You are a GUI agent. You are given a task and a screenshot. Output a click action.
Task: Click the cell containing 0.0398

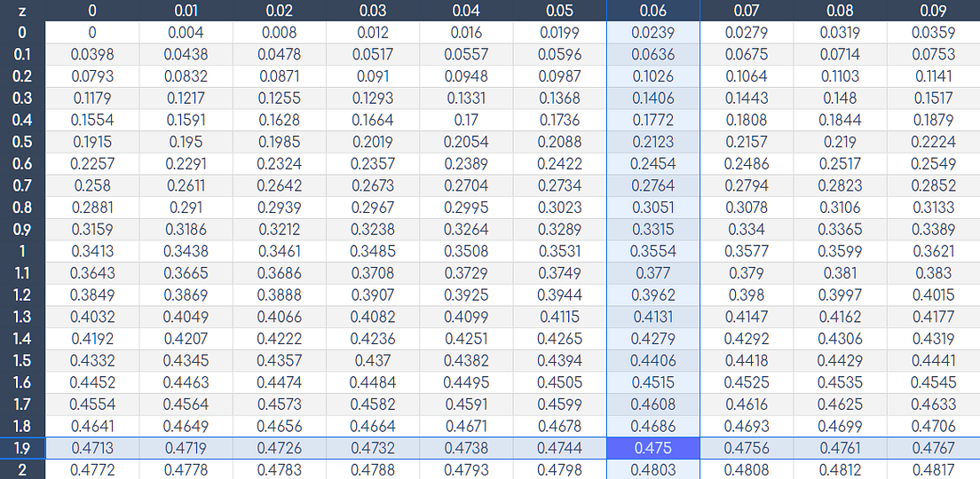pos(92,54)
